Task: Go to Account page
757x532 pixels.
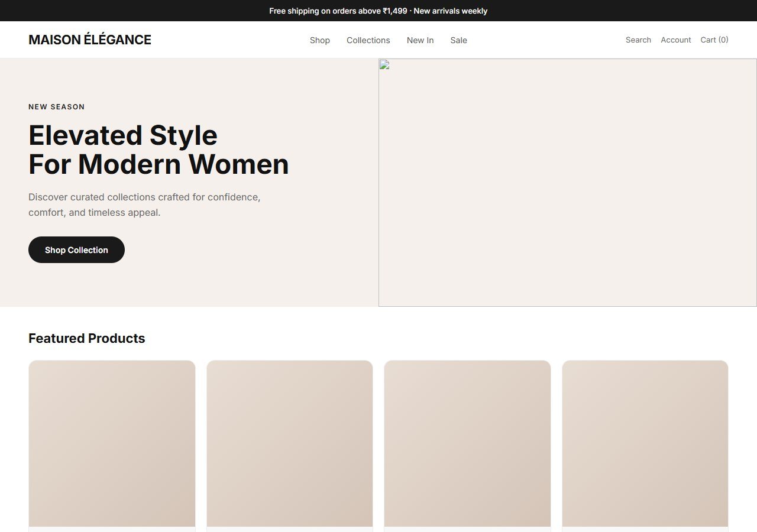Action: point(676,40)
